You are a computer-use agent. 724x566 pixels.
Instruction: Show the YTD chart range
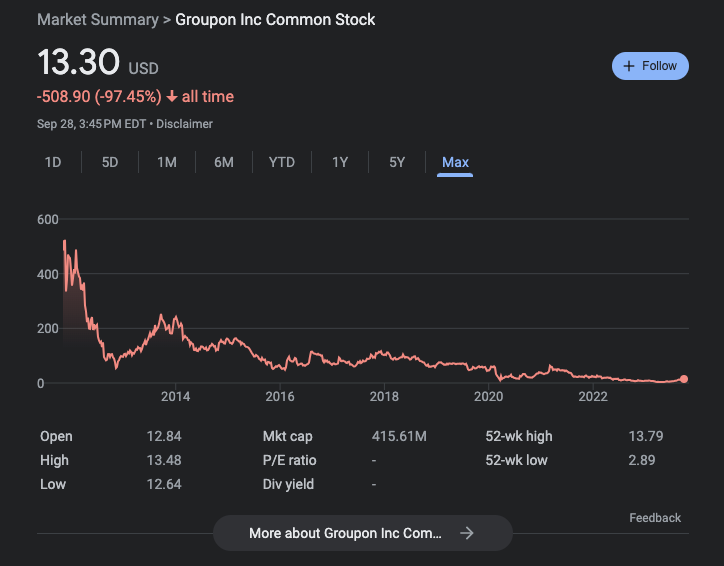point(282,162)
